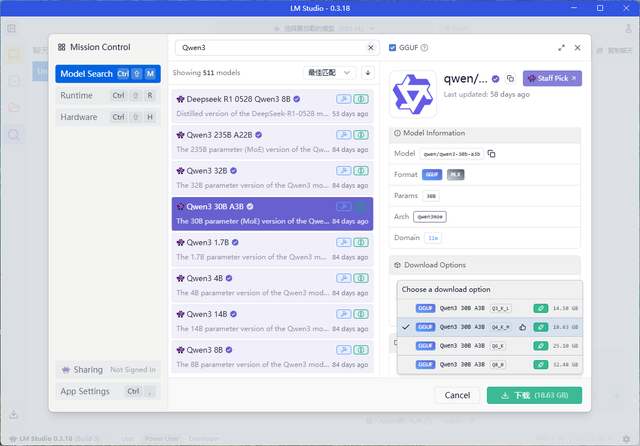
Task: Click the green GPU offload icon for Q3_K_L
Action: pyautogui.click(x=540, y=308)
